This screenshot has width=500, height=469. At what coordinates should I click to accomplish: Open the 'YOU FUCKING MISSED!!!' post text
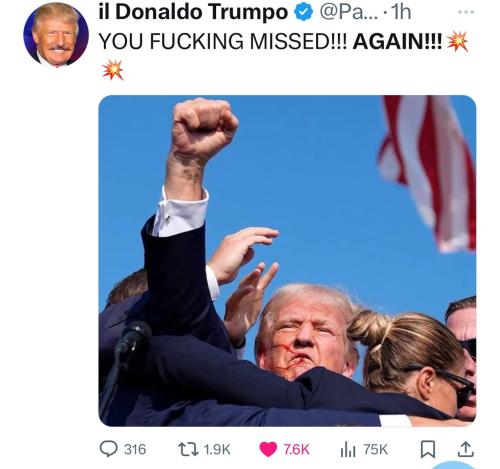pos(223,41)
